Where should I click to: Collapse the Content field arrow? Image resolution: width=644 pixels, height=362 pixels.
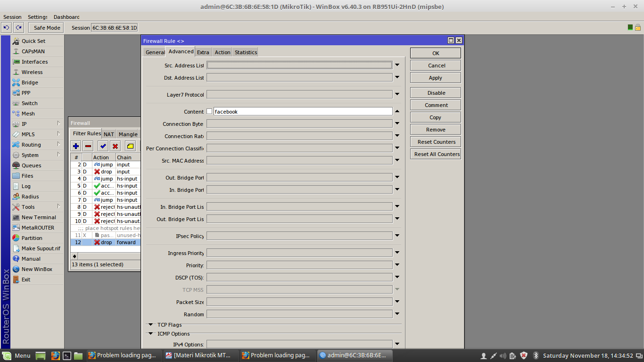point(397,111)
